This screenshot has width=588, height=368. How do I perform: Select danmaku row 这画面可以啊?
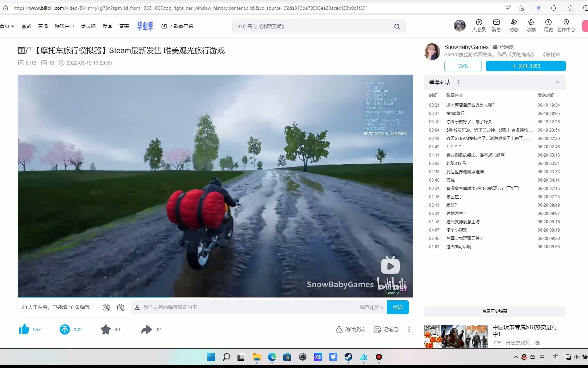[495, 247]
